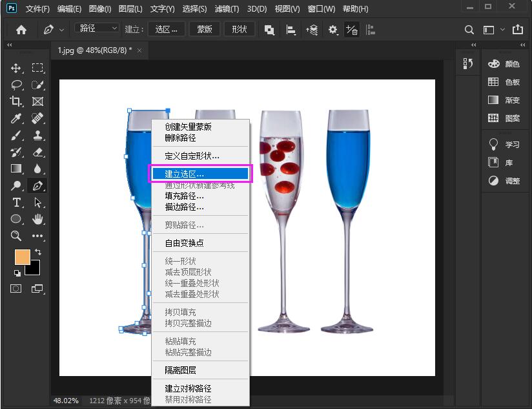Open the 窗口(W) menu

click(x=321, y=9)
